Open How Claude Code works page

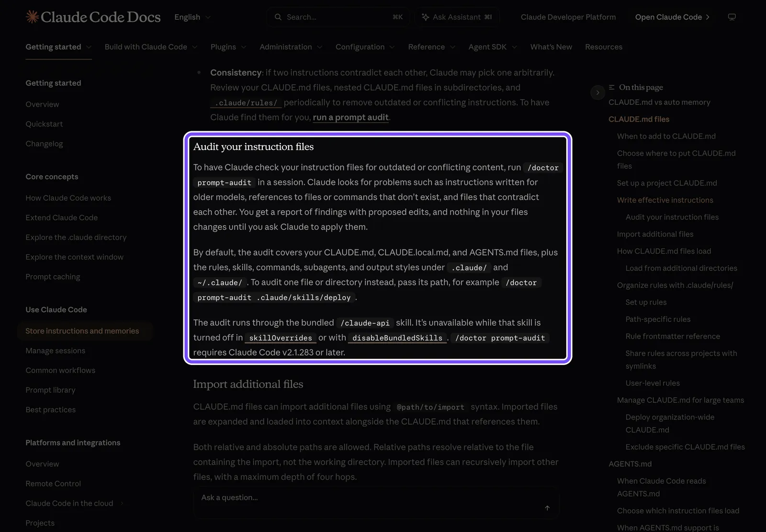pos(68,198)
